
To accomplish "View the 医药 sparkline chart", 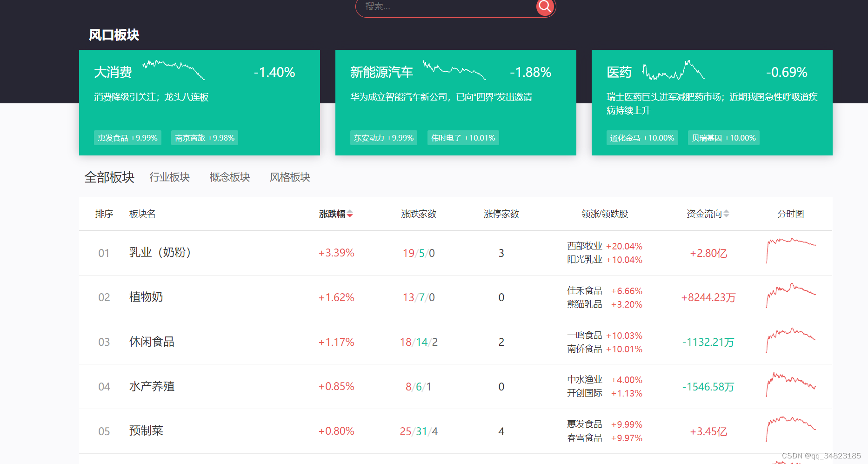I will [x=674, y=69].
